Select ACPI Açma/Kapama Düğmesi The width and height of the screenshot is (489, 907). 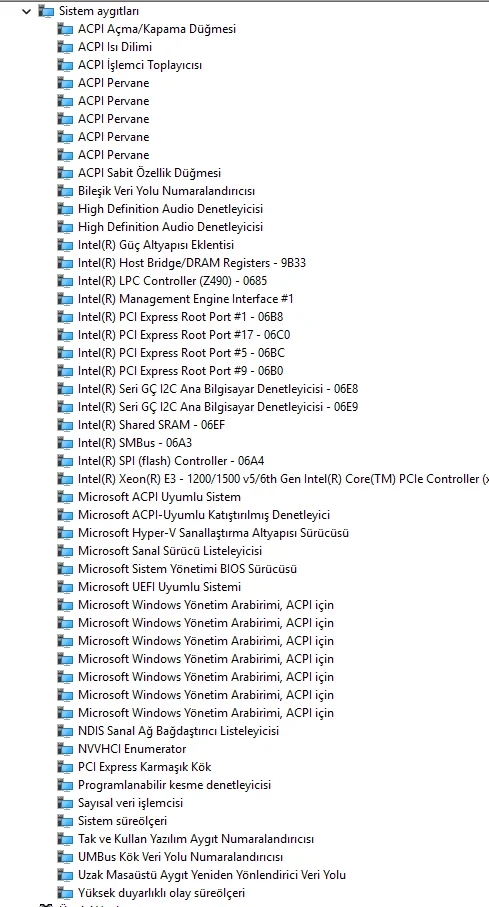coord(157,29)
